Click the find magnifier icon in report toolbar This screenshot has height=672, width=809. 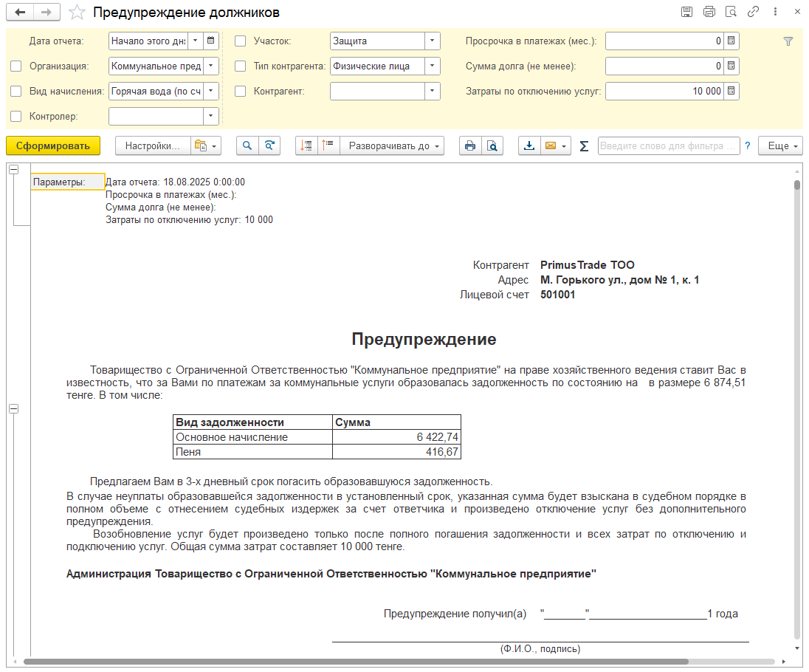click(x=247, y=146)
